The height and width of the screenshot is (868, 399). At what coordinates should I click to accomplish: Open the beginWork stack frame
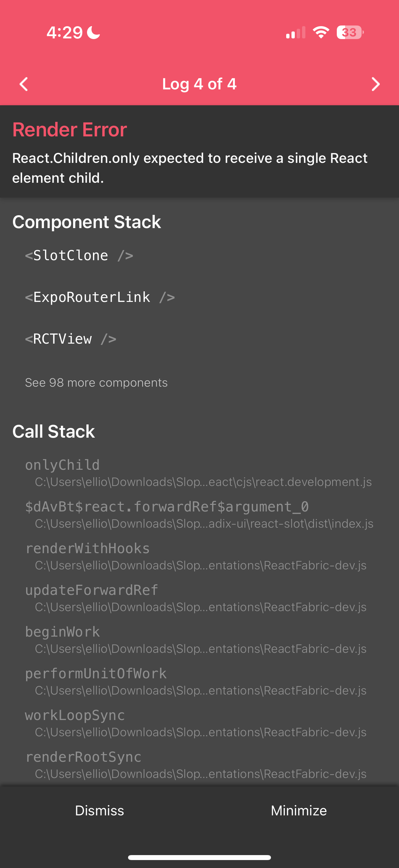click(x=63, y=631)
